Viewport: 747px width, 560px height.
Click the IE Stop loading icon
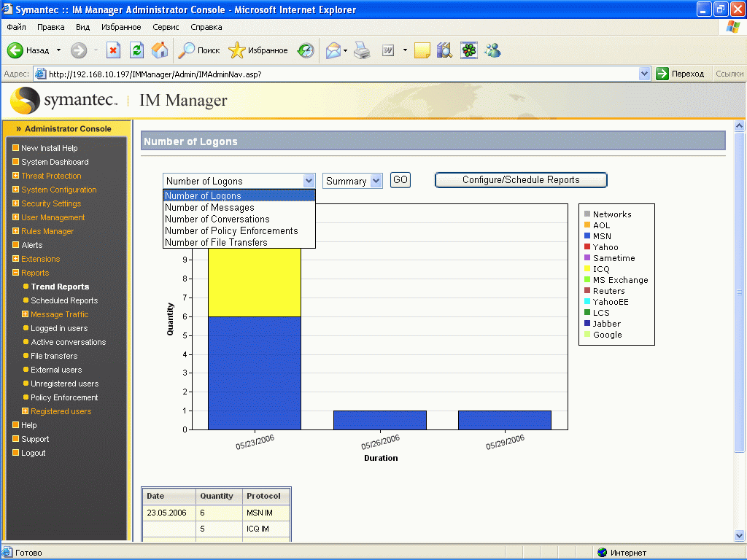point(113,50)
